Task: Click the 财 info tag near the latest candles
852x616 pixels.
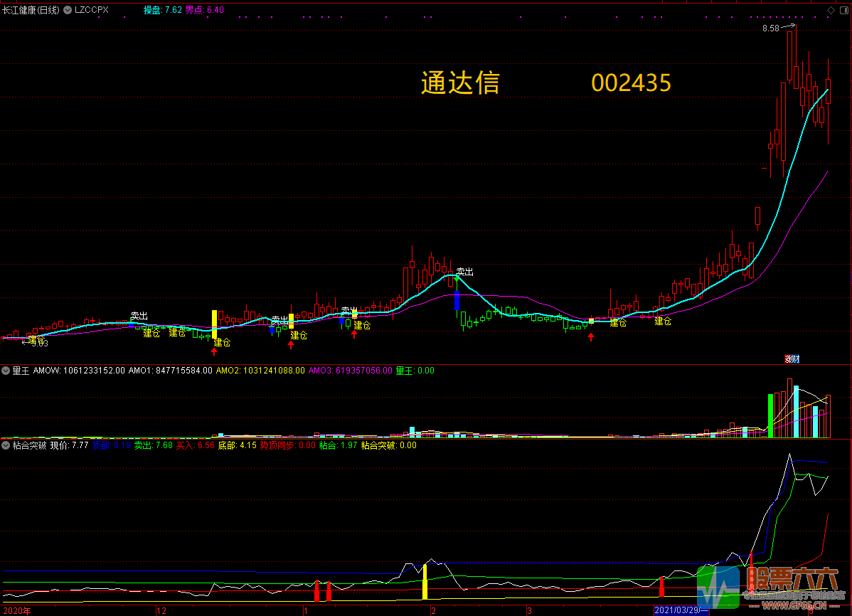Action: (x=796, y=359)
